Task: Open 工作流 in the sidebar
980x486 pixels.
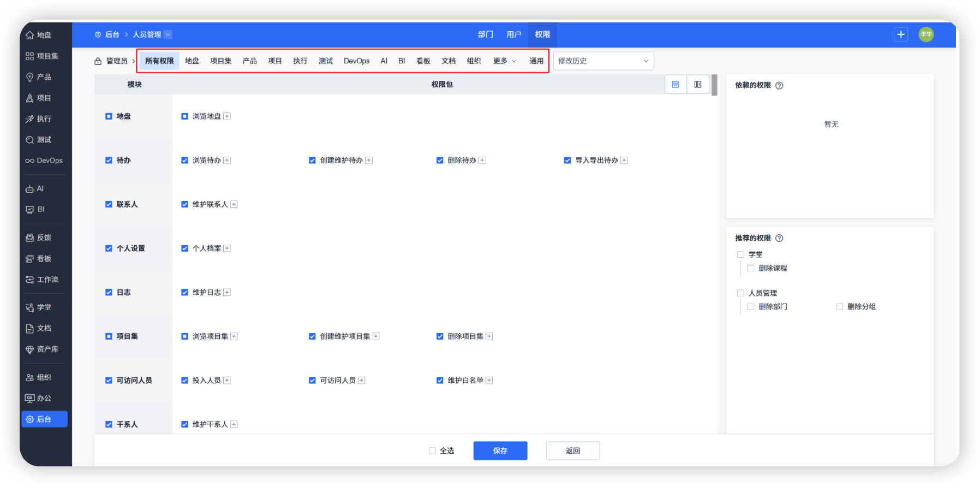Action: pyautogui.click(x=43, y=280)
